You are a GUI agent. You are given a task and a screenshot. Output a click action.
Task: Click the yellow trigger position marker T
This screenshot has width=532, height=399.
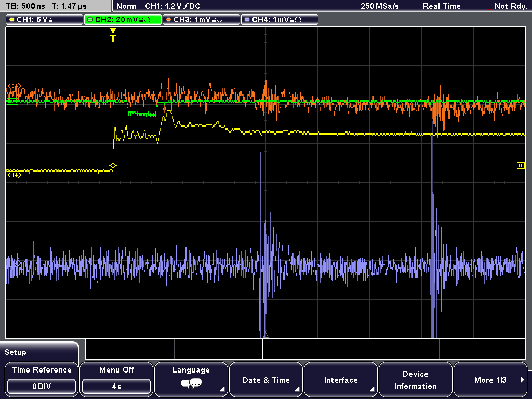[x=113, y=35]
